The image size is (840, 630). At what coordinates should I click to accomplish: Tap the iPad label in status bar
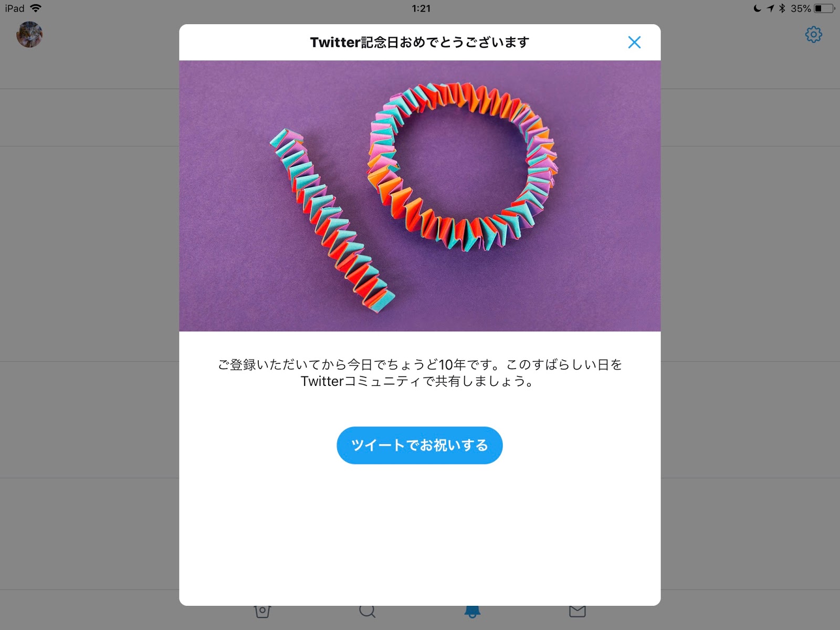(15, 8)
